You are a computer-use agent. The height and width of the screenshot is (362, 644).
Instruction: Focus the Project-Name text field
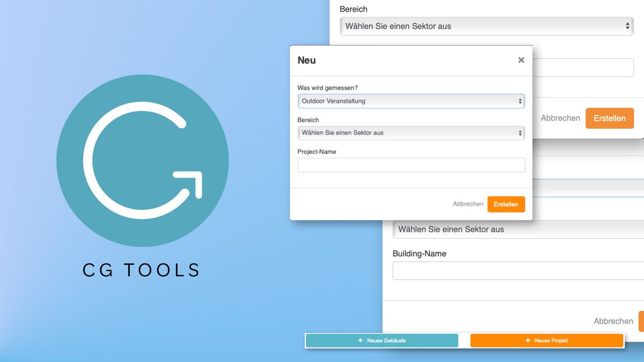coord(411,165)
